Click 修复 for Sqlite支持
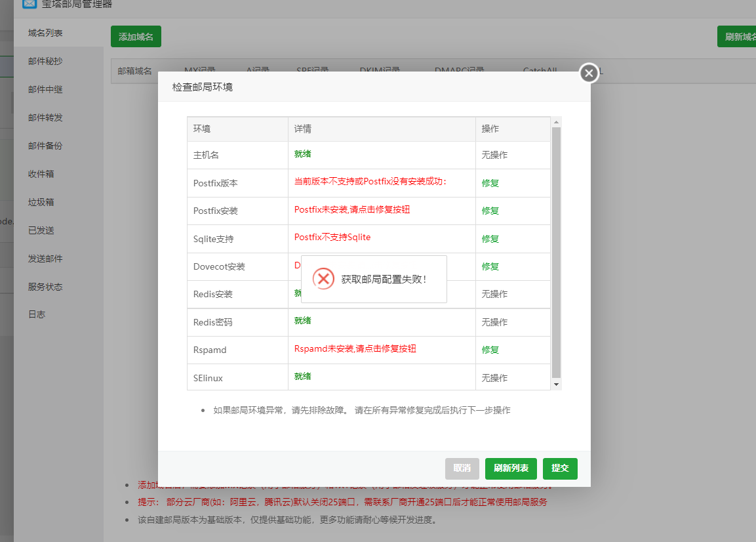 [490, 238]
